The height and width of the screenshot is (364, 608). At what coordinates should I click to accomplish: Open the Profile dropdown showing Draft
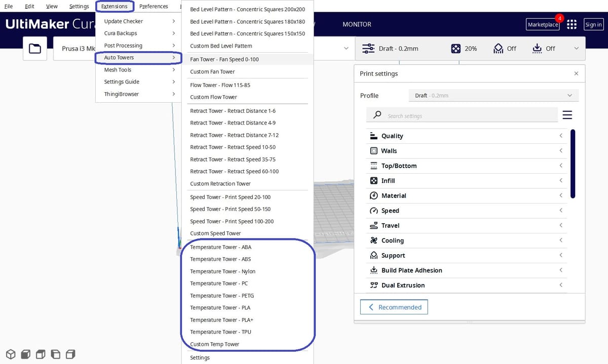[x=493, y=95]
